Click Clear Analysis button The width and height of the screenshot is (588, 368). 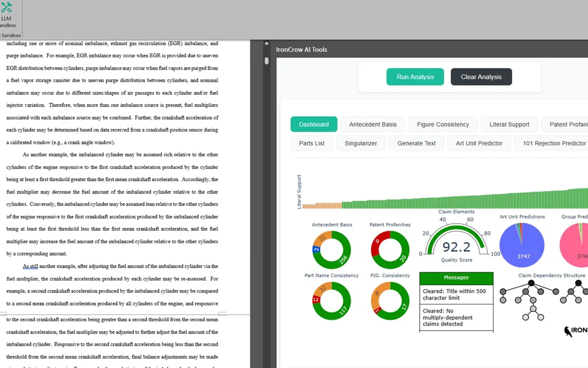[x=481, y=77]
